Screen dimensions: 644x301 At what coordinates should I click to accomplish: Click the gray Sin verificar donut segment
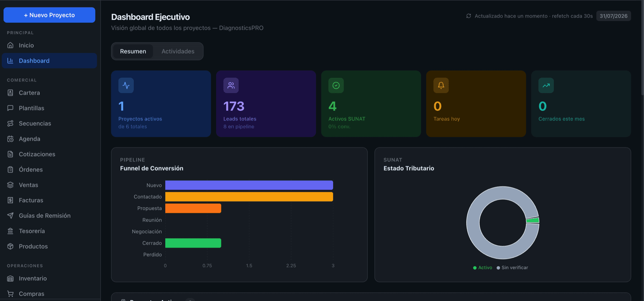pos(473,223)
